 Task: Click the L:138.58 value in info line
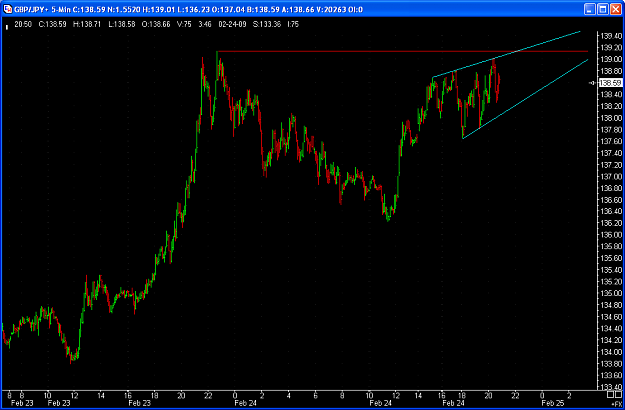(x=122, y=24)
